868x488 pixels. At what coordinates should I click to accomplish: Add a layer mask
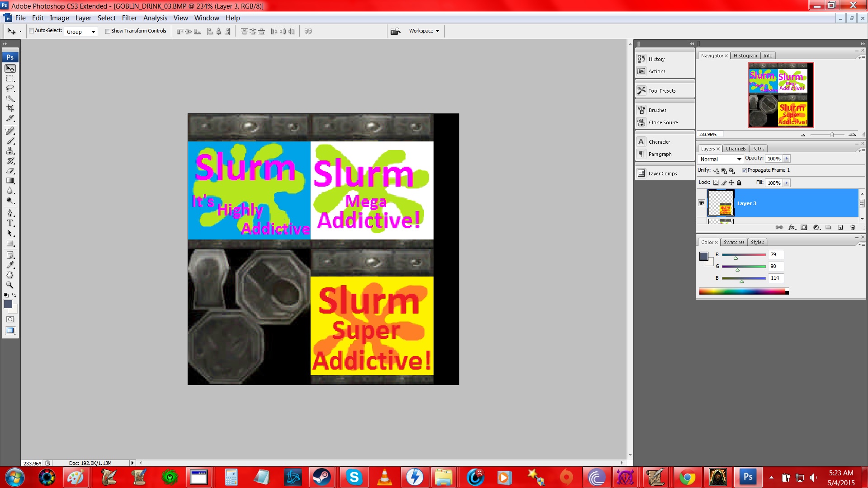[x=804, y=227]
